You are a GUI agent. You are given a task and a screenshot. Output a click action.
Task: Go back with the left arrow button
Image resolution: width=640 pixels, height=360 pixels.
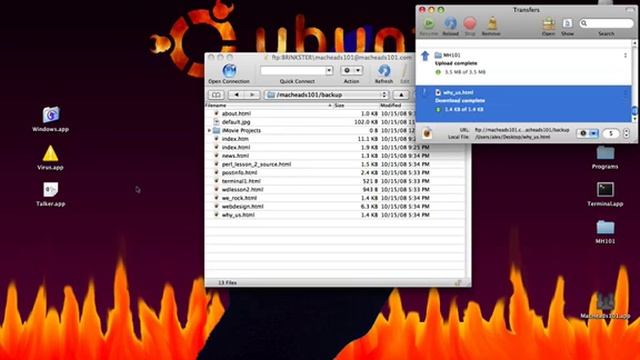[236, 95]
